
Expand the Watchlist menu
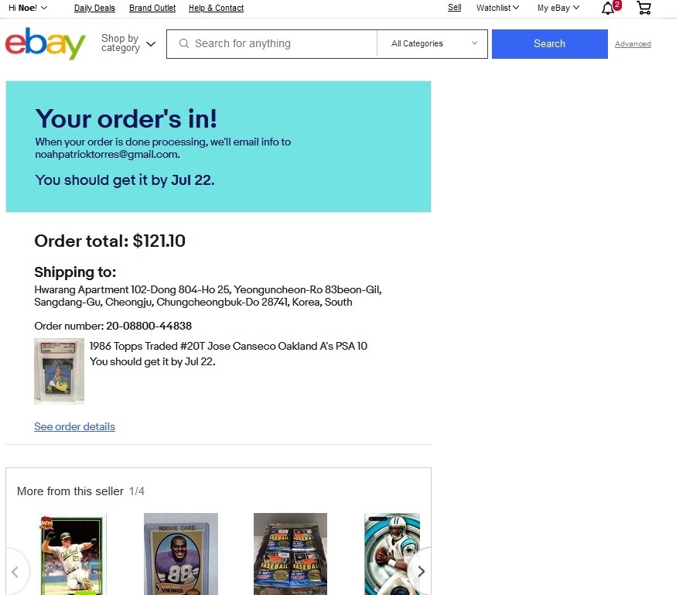click(497, 8)
